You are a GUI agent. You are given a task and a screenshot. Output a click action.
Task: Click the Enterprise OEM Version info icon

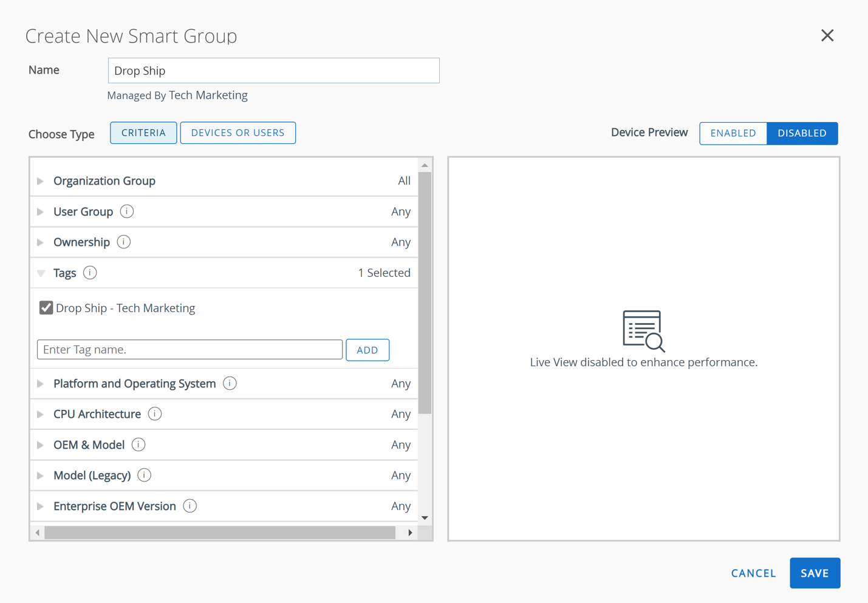tap(190, 506)
